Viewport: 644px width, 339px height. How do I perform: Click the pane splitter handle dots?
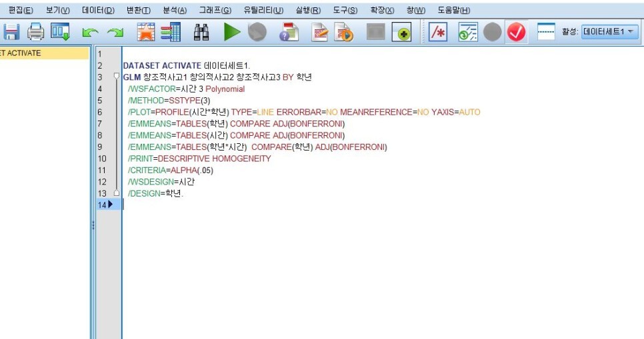click(x=93, y=225)
